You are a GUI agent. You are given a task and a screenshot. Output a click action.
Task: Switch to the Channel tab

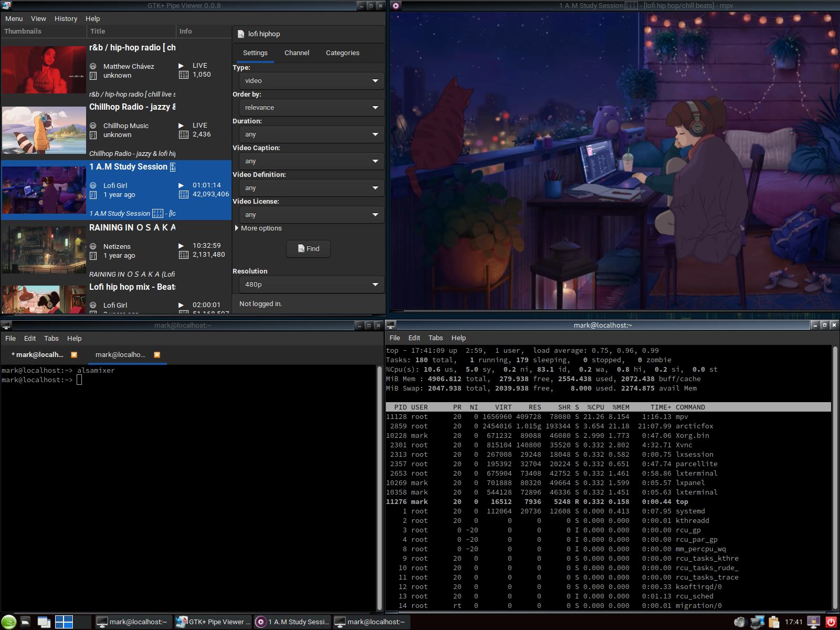coord(297,53)
